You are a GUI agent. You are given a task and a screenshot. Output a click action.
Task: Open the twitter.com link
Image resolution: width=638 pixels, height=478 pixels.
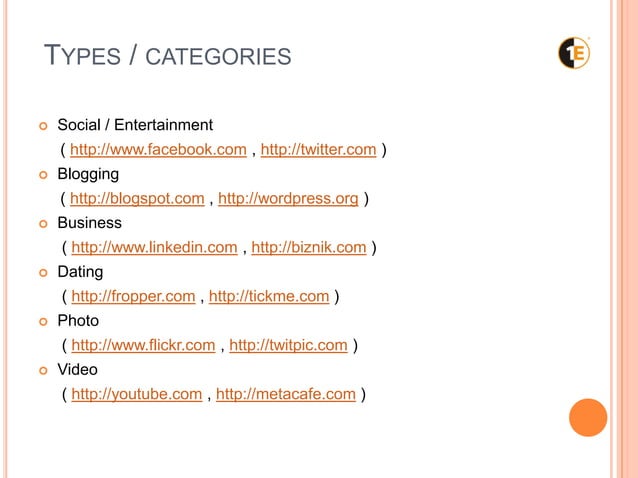click(318, 150)
